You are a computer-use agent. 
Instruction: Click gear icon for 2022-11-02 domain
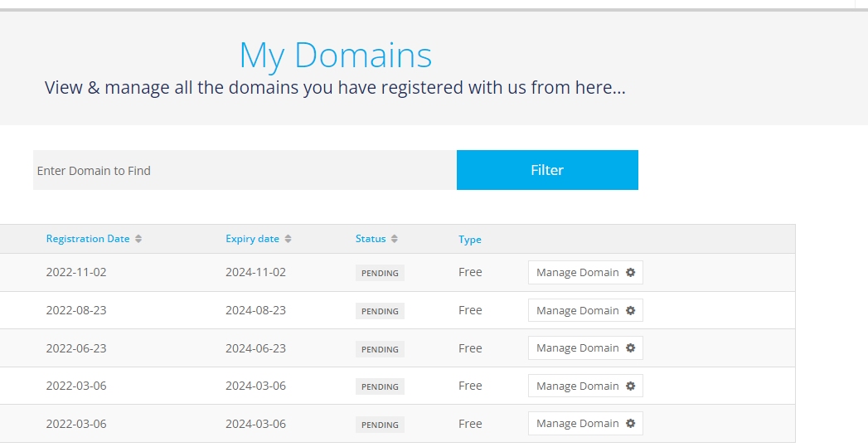[630, 273]
